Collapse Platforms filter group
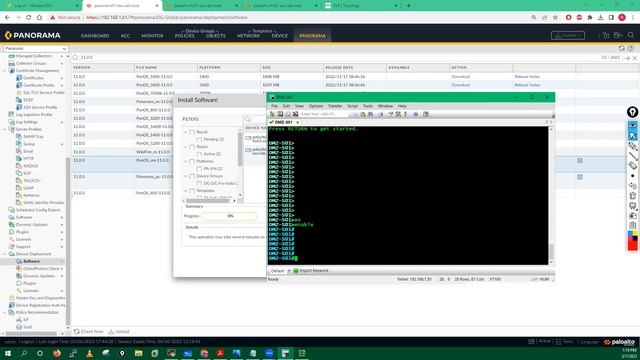This screenshot has width=640, height=360. 186,162
